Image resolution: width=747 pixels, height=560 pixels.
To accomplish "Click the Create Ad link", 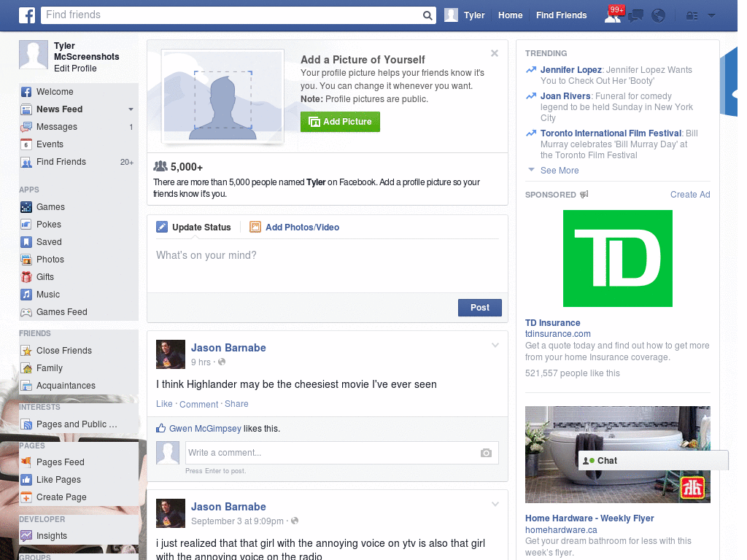I will pyautogui.click(x=690, y=194).
